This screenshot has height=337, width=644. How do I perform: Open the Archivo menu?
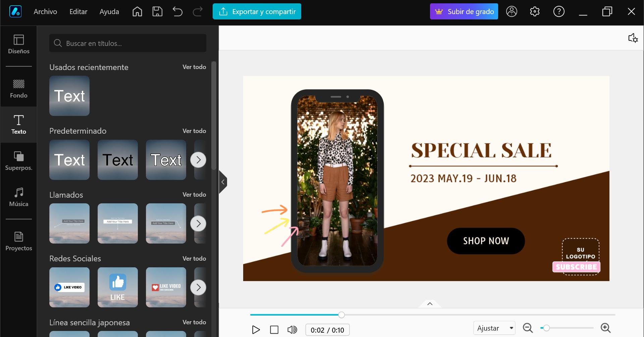click(x=45, y=11)
